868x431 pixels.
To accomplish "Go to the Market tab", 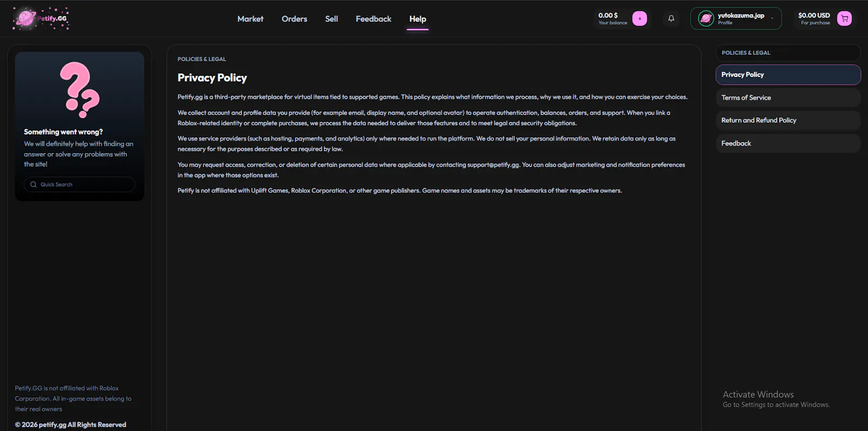I will pyautogui.click(x=250, y=18).
